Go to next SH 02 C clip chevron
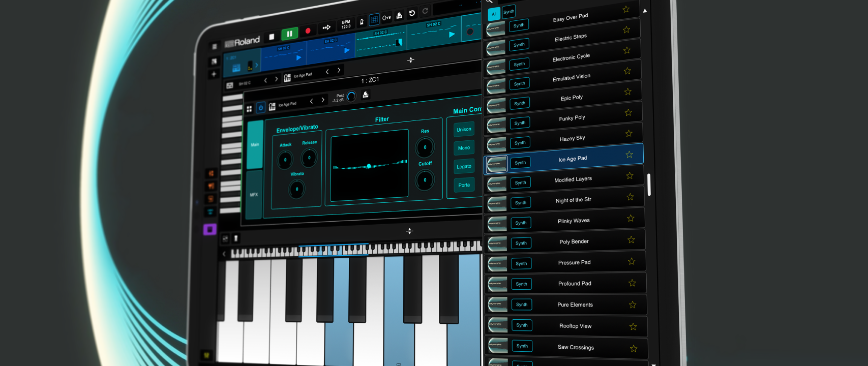The height and width of the screenshot is (366, 868). point(276,79)
